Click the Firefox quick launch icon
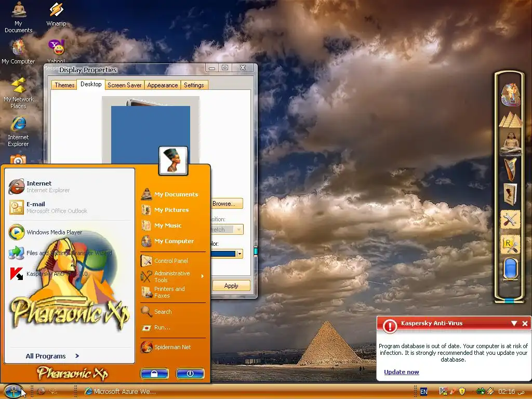532x399 pixels. point(41,391)
